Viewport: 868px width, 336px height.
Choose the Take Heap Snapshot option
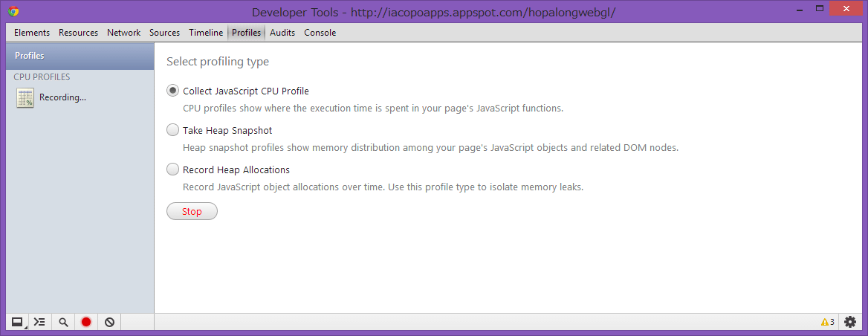click(173, 130)
